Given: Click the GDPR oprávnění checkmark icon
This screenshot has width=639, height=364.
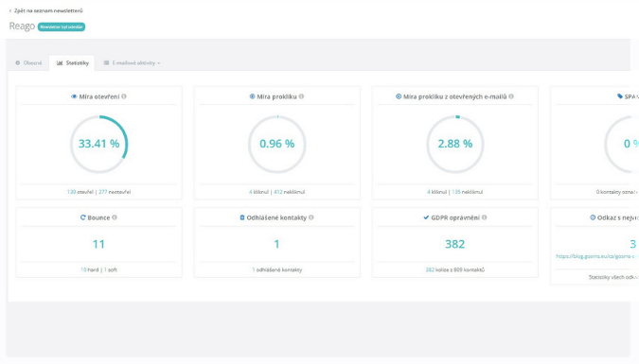Looking at the screenshot, I should [426, 217].
